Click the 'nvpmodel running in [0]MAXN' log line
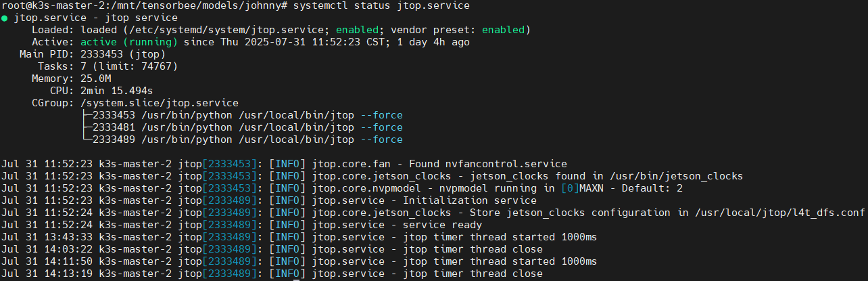This screenshot has height=281, width=868. click(x=342, y=188)
